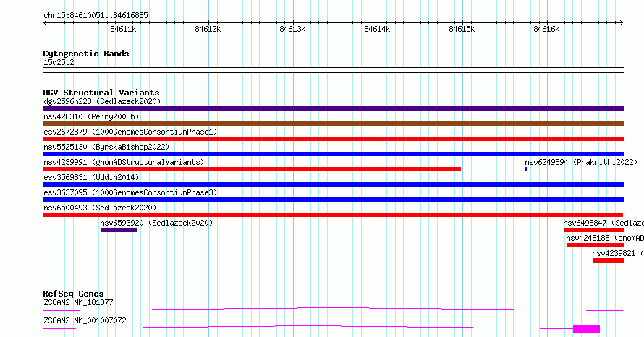Click the esv3637095 label text

coord(65,192)
